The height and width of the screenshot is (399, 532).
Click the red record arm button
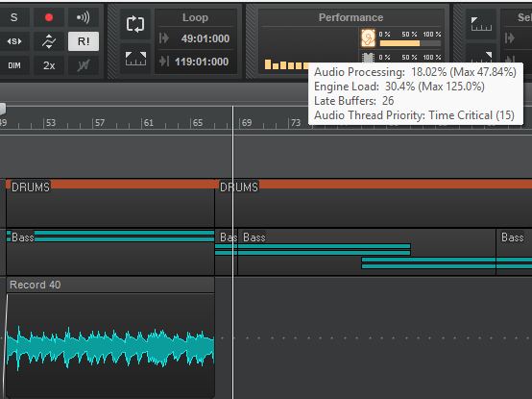tap(49, 17)
